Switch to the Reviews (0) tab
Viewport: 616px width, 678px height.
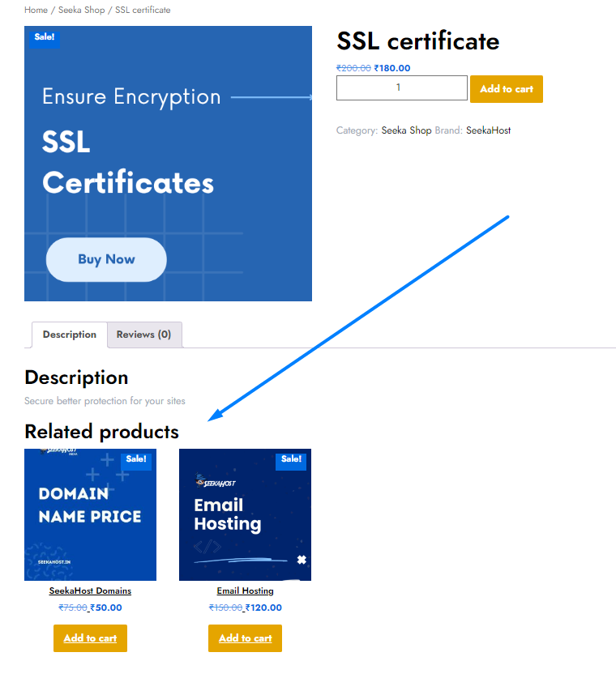click(x=144, y=335)
